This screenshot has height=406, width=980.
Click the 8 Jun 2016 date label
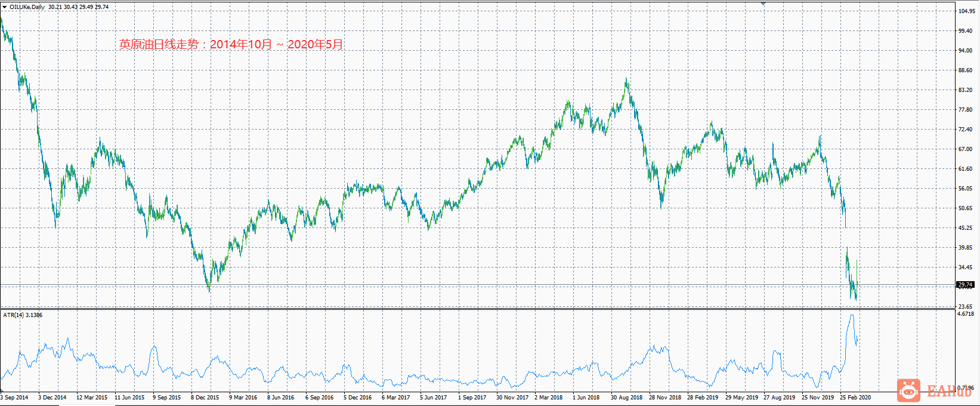[281, 397]
